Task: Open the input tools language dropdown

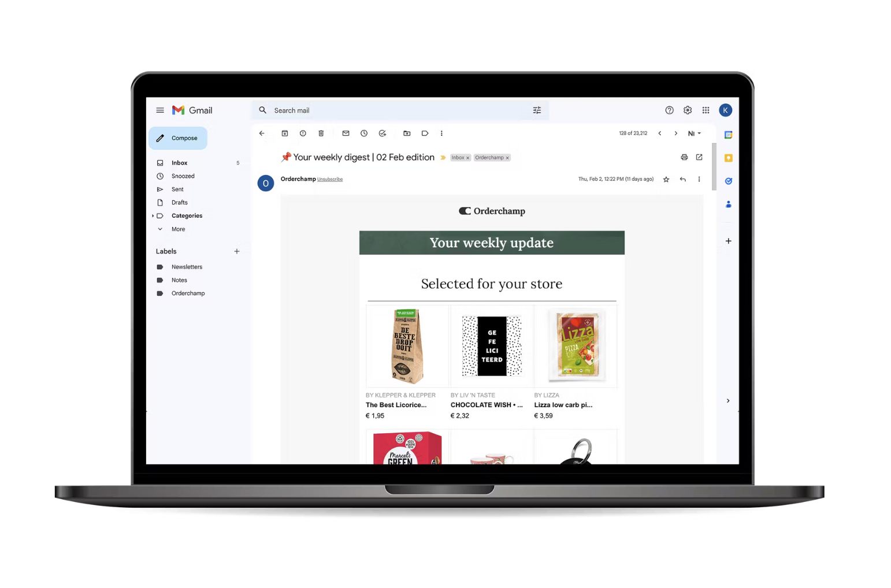Action: (x=694, y=133)
